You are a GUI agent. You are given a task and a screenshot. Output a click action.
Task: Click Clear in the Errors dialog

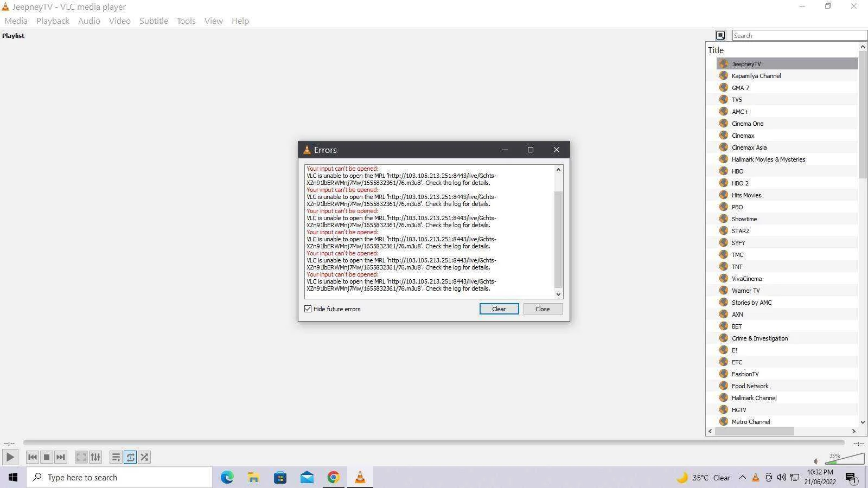tap(499, 309)
